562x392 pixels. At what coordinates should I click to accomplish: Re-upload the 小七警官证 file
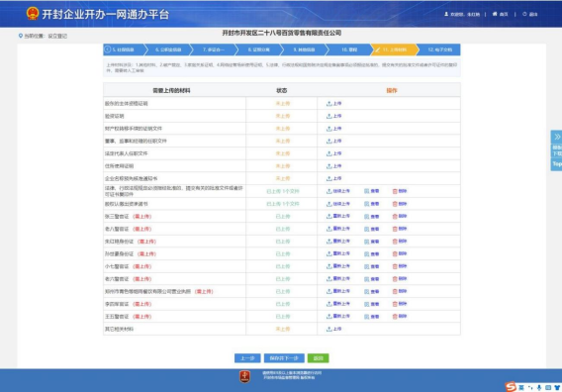[x=338, y=266]
